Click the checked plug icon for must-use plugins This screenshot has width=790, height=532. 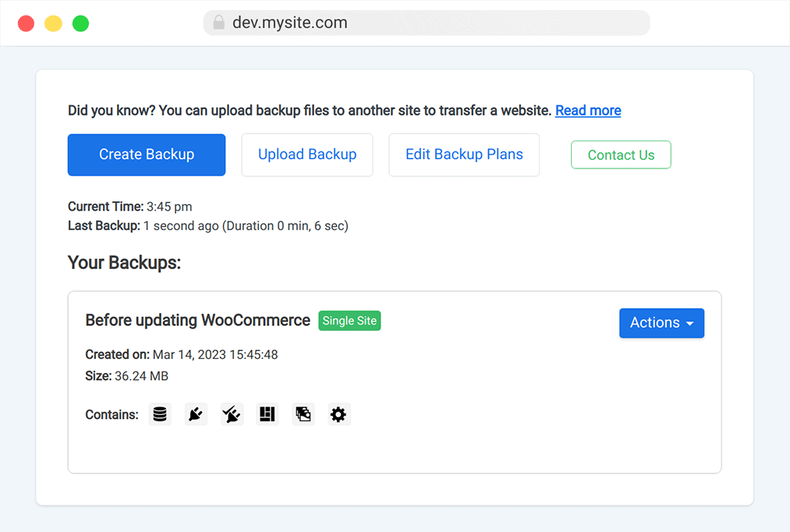coord(232,414)
